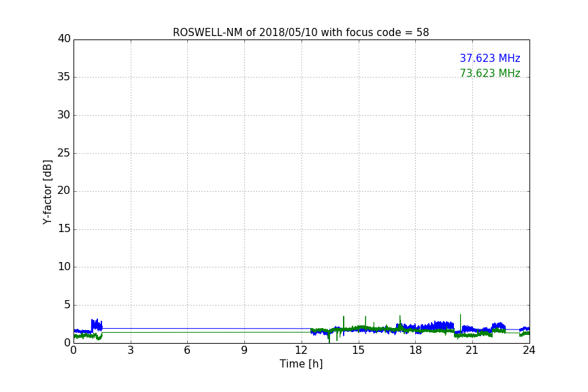Screen dimensions: 588x392
Task: Click the Time [h] axis label
Action: point(301,364)
